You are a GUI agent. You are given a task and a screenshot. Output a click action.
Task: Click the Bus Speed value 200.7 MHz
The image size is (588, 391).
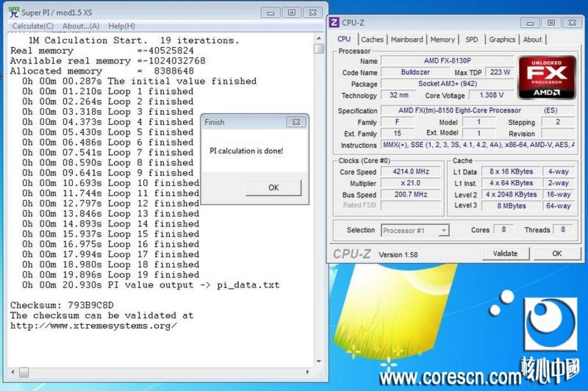point(411,194)
